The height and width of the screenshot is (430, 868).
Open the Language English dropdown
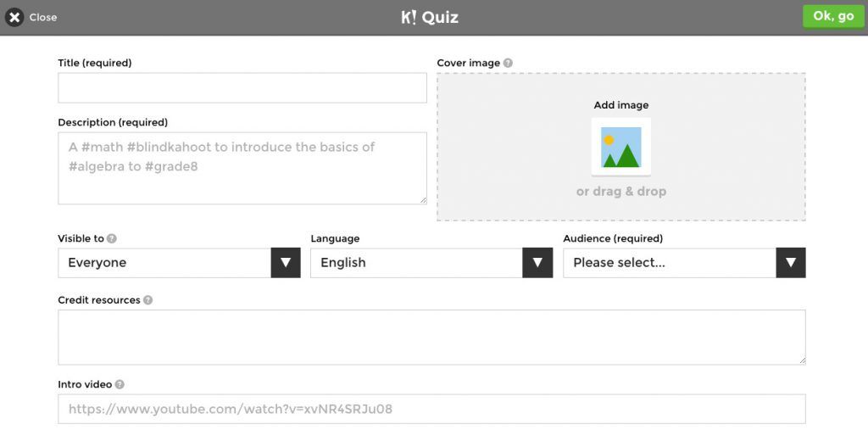[x=431, y=263]
